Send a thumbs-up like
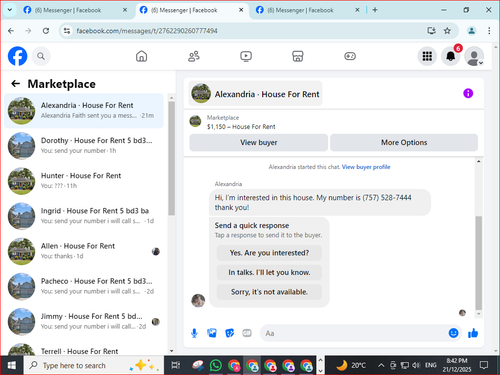The width and height of the screenshot is (500, 375). coord(473,333)
